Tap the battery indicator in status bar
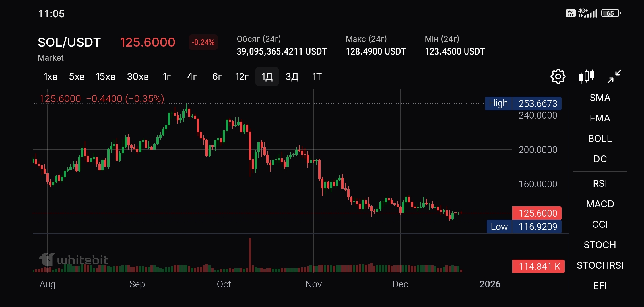The image size is (644, 307). click(x=611, y=13)
